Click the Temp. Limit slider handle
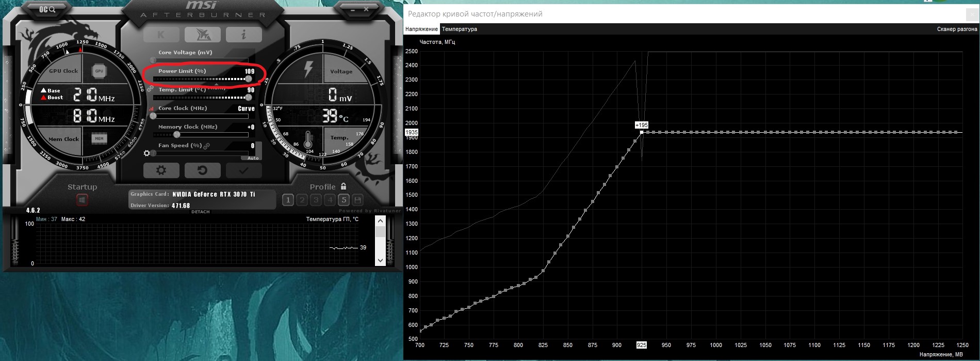 pyautogui.click(x=249, y=97)
